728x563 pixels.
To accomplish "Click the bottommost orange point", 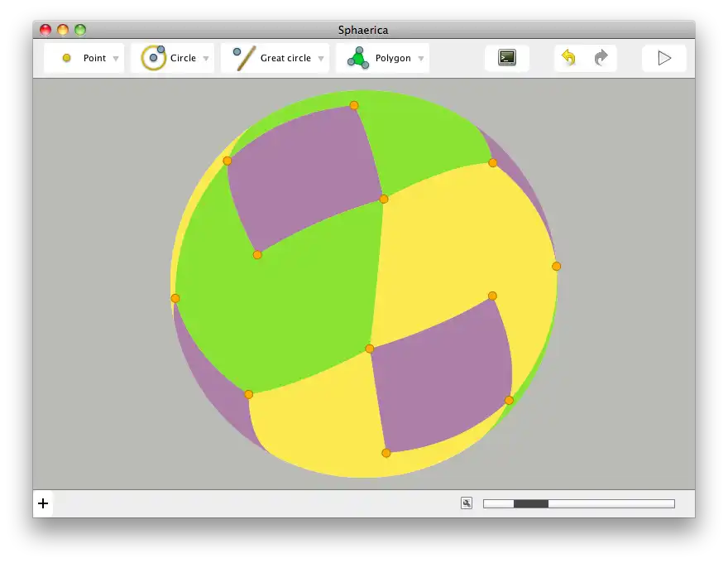I will [x=386, y=453].
